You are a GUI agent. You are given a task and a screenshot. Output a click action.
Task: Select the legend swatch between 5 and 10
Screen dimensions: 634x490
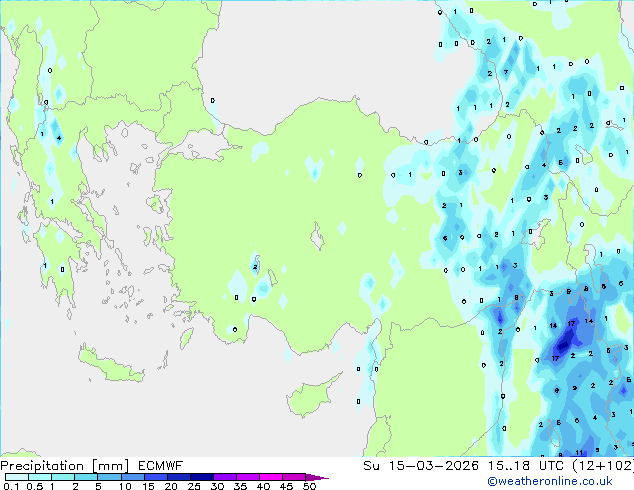pos(110,477)
